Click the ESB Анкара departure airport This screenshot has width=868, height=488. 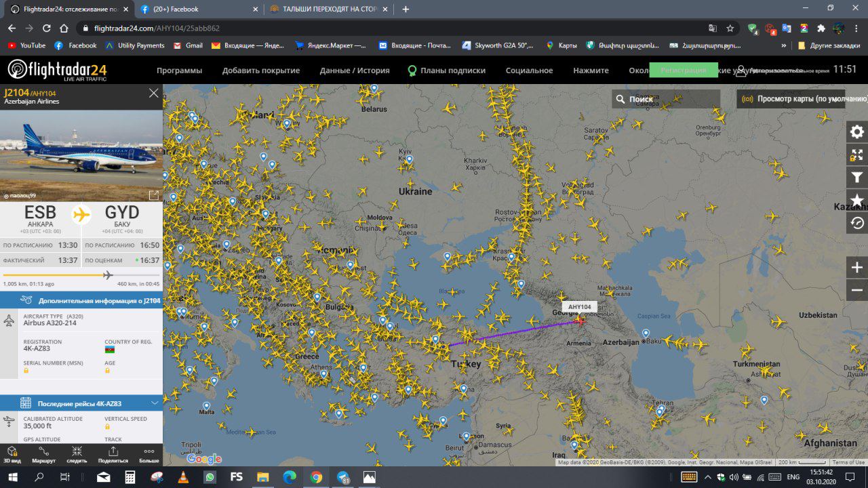[x=40, y=218]
